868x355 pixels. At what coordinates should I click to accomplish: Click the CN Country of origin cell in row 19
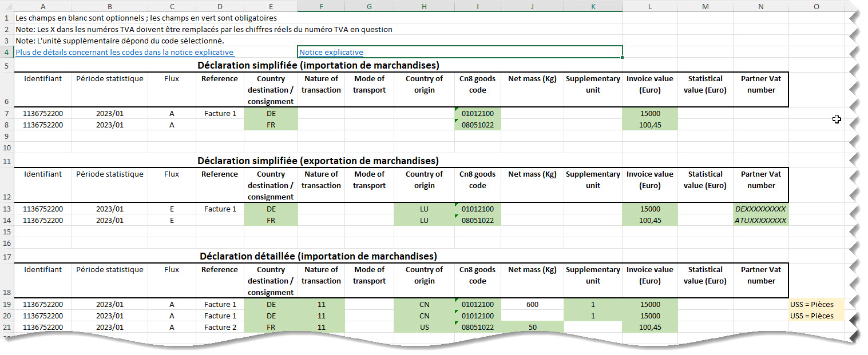click(423, 304)
